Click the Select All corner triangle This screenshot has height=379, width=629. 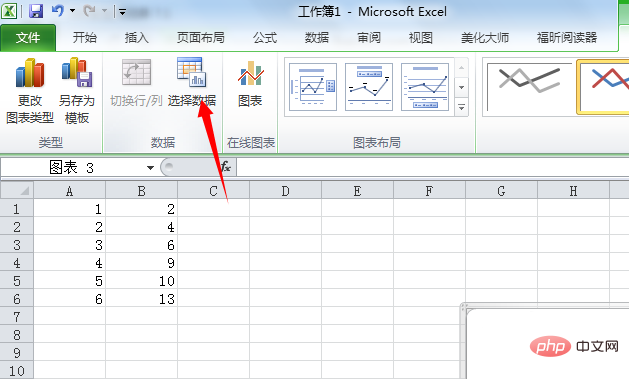(x=17, y=190)
